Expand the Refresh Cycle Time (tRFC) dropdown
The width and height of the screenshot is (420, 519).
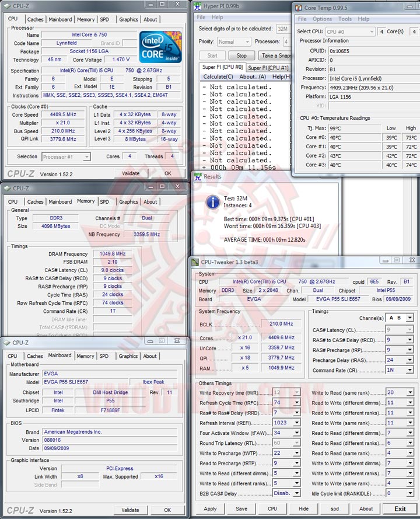(x=297, y=403)
